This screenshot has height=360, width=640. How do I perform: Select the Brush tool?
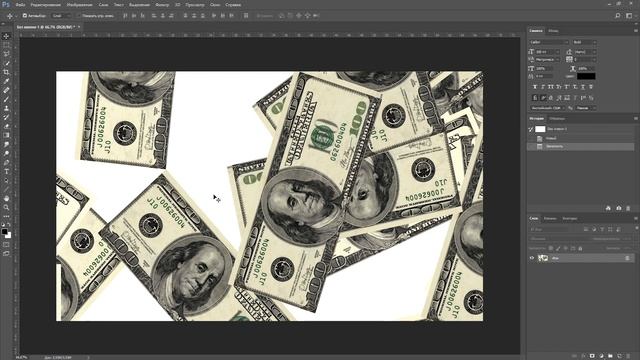pyautogui.click(x=6, y=99)
